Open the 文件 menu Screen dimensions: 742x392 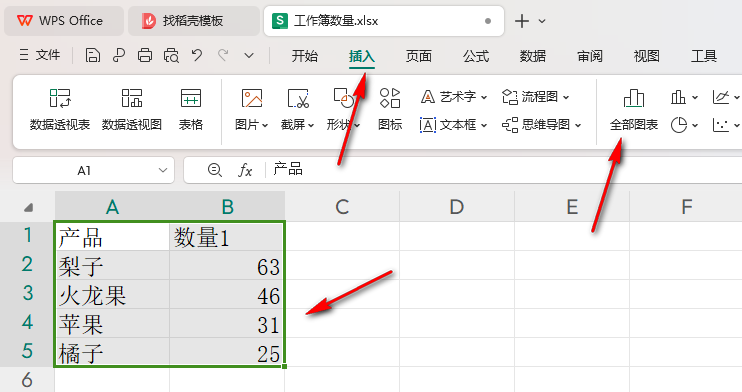click(x=40, y=55)
